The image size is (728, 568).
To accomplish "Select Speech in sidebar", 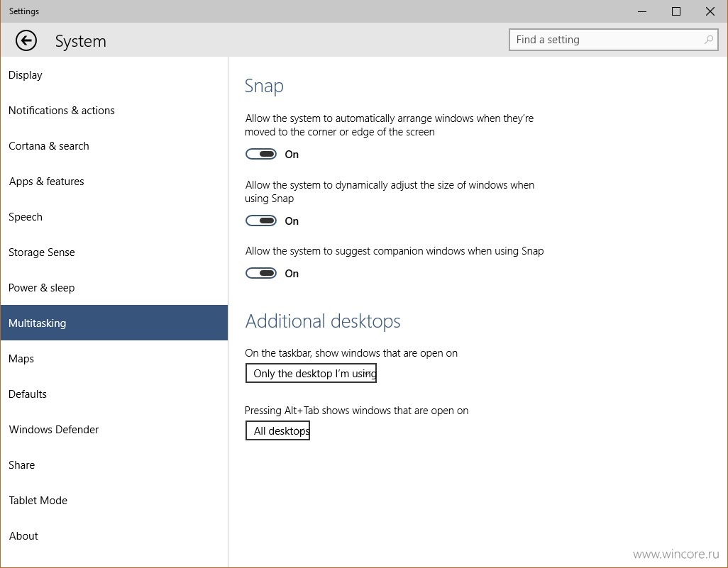I will coord(114,217).
